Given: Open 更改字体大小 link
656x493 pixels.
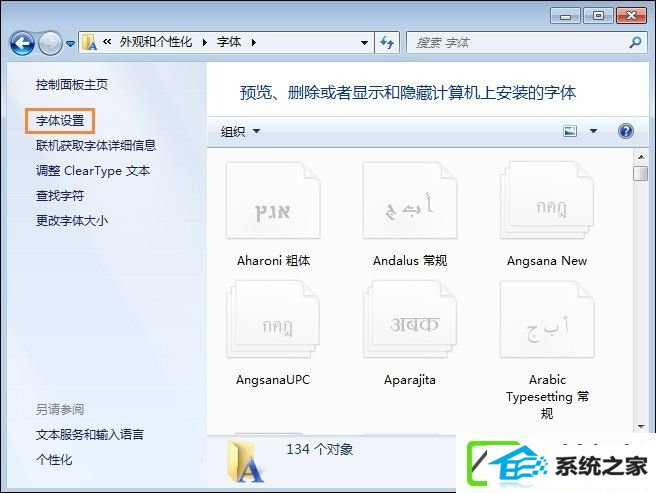Looking at the screenshot, I should point(72,220).
